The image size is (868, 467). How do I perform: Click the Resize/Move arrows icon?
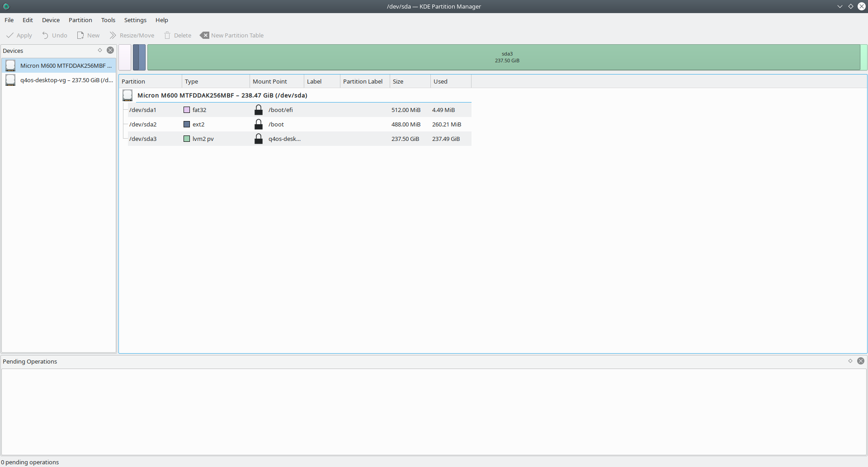[x=113, y=35]
